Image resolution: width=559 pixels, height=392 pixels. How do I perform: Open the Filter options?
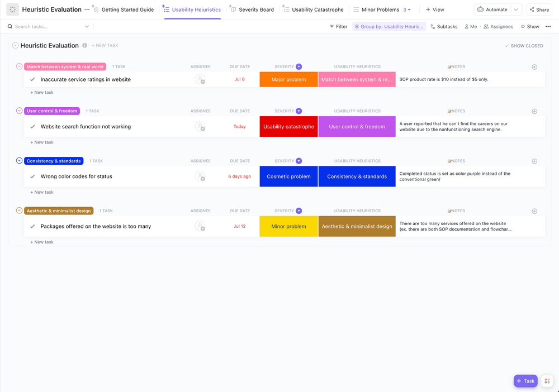[338, 26]
